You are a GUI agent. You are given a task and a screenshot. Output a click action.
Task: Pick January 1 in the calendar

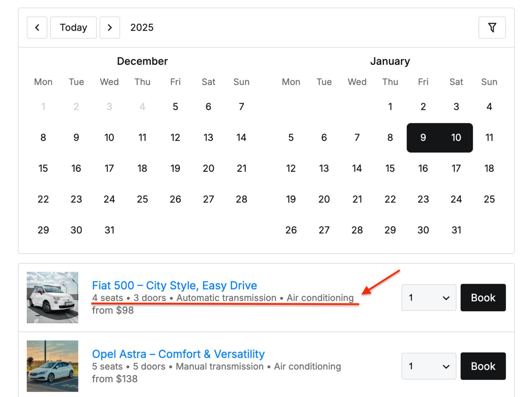pyautogui.click(x=390, y=107)
